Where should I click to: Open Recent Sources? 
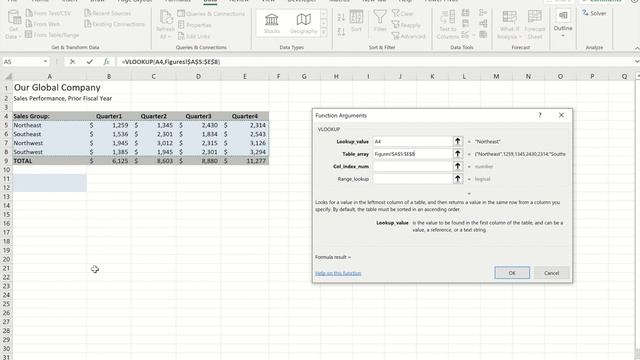point(108,13)
